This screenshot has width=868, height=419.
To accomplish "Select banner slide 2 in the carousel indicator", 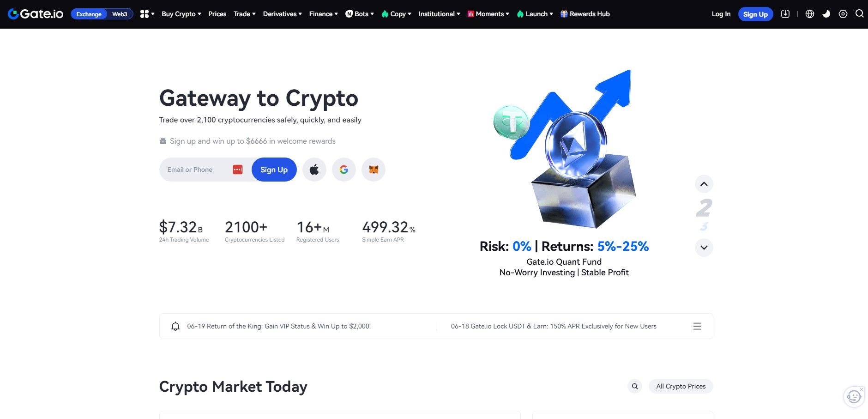I will coord(704,207).
